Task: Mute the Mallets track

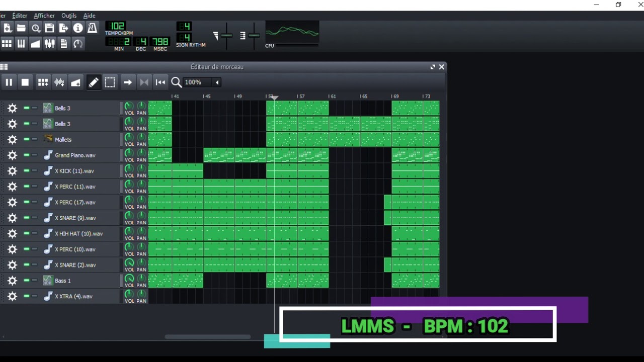Action: [27, 139]
